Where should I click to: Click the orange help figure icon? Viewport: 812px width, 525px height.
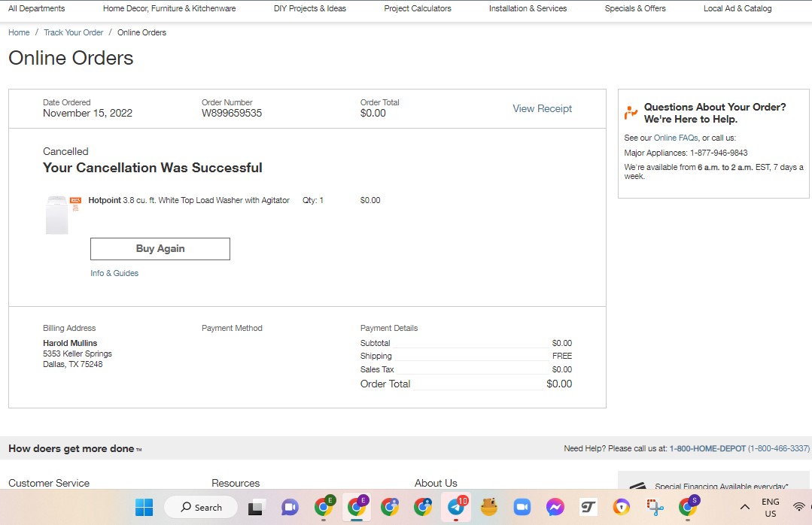click(631, 112)
